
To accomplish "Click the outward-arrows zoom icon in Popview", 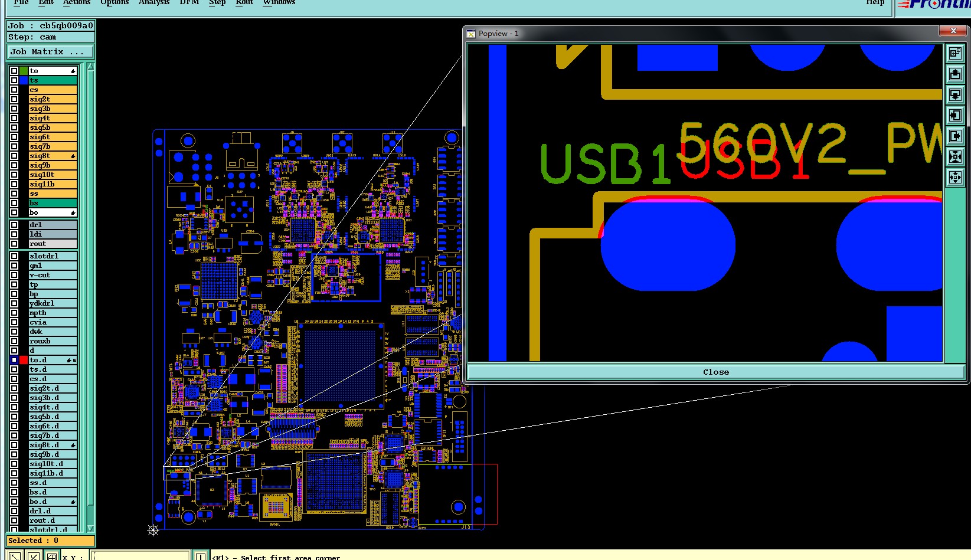I will (955, 177).
